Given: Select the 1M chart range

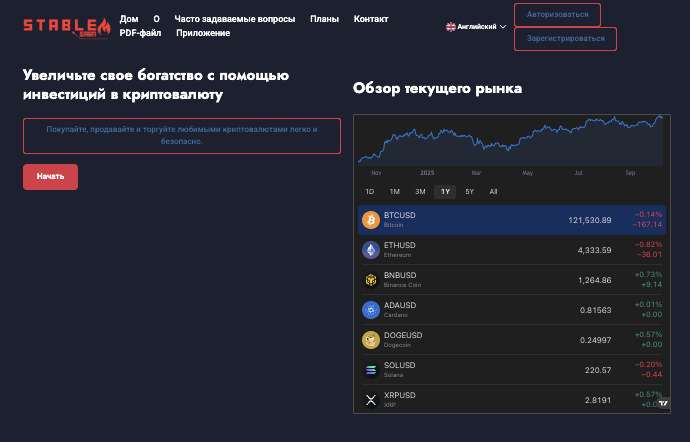Looking at the screenshot, I should click(395, 191).
